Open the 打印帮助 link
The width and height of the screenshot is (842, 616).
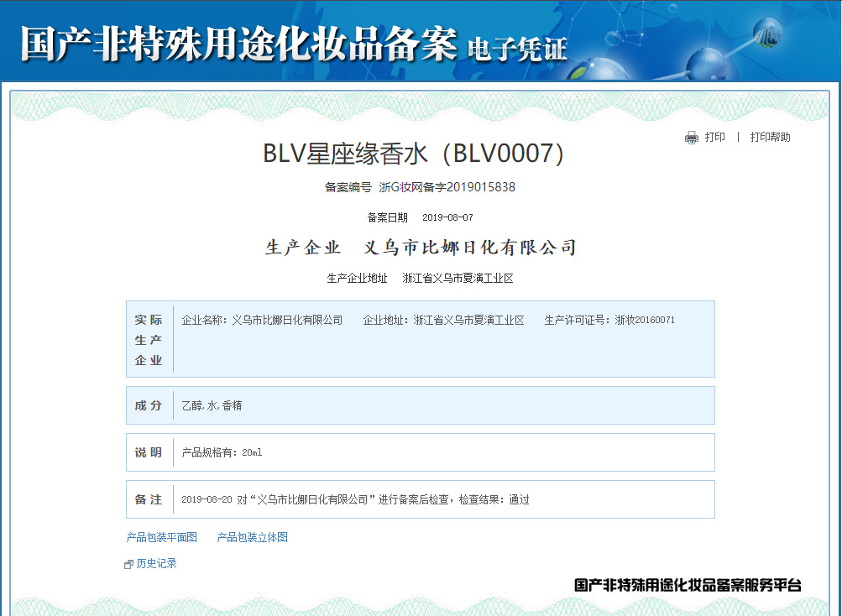coord(770,137)
